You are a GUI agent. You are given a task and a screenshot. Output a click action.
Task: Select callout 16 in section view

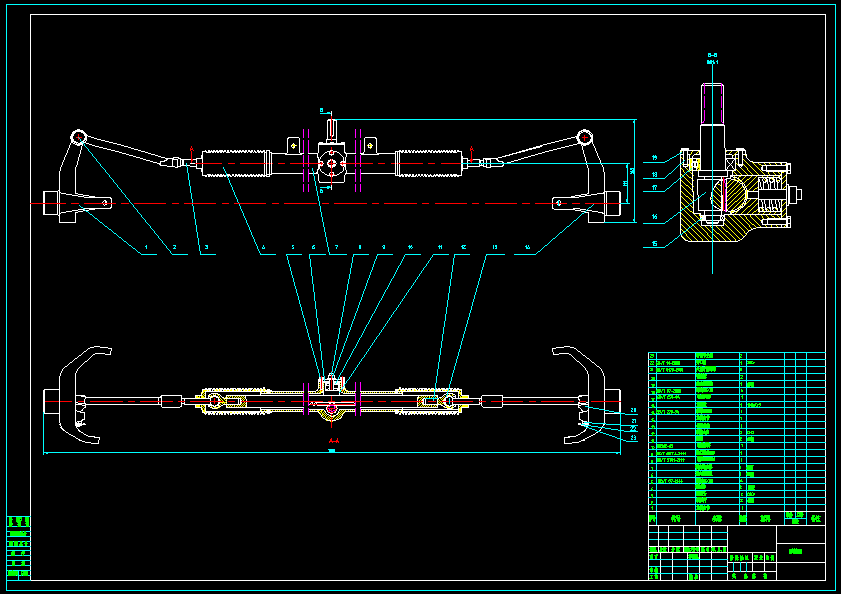click(654, 217)
